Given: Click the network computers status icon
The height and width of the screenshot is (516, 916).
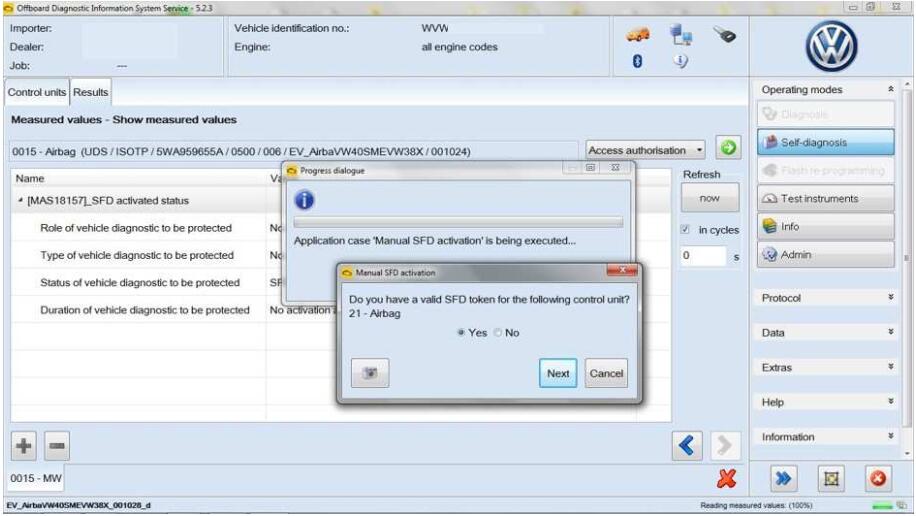Looking at the screenshot, I should click(681, 35).
